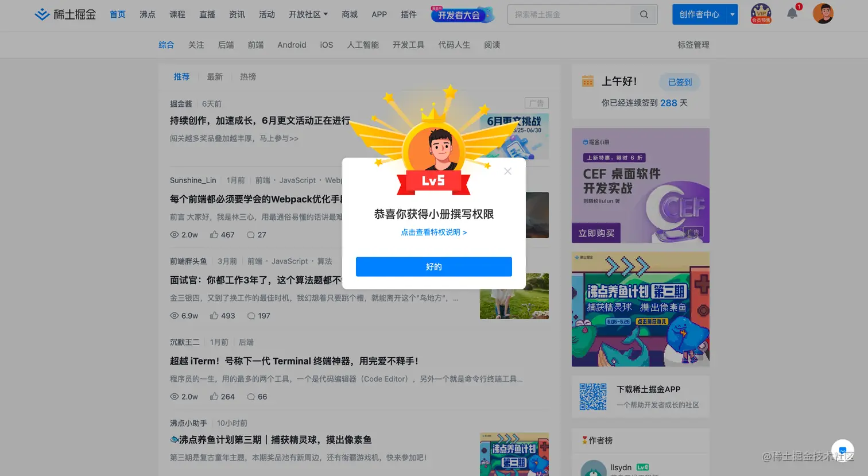Open 插件 nav item

409,14
